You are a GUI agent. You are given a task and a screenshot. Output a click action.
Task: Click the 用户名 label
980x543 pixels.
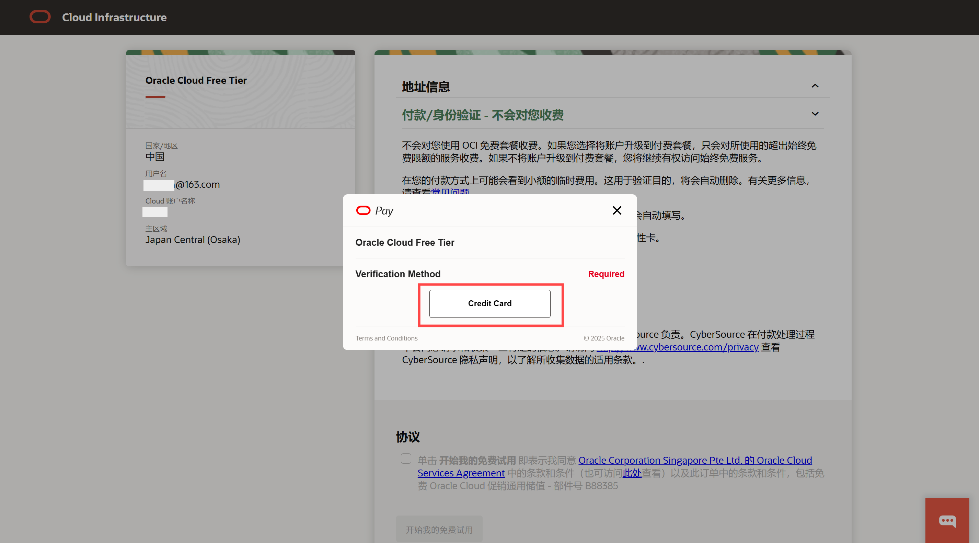[156, 174]
